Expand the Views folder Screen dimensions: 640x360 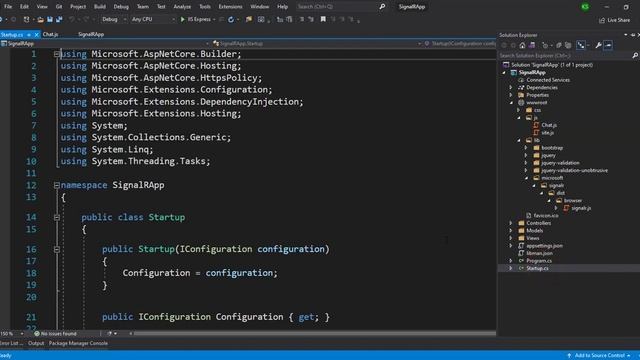[511, 238]
